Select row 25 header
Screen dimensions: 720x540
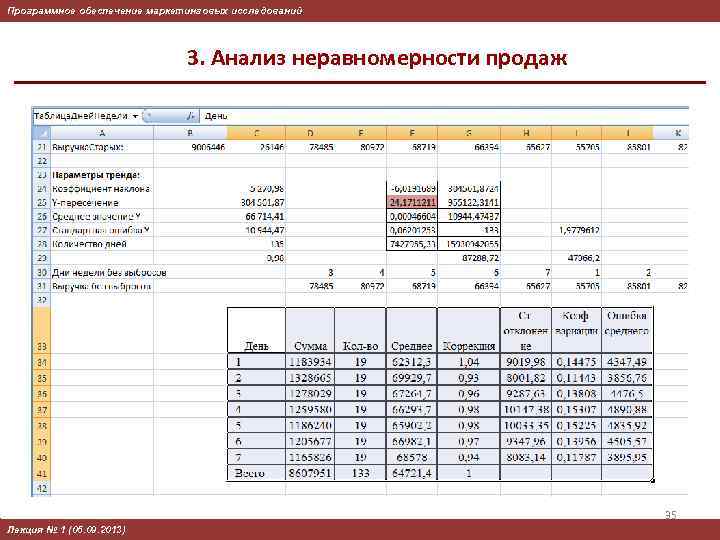click(x=41, y=202)
